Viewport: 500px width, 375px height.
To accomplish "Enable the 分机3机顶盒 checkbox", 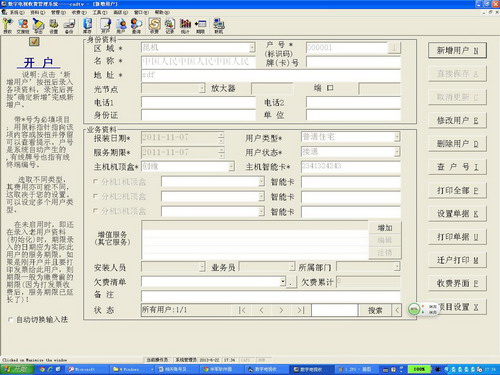I will pyautogui.click(x=96, y=211).
